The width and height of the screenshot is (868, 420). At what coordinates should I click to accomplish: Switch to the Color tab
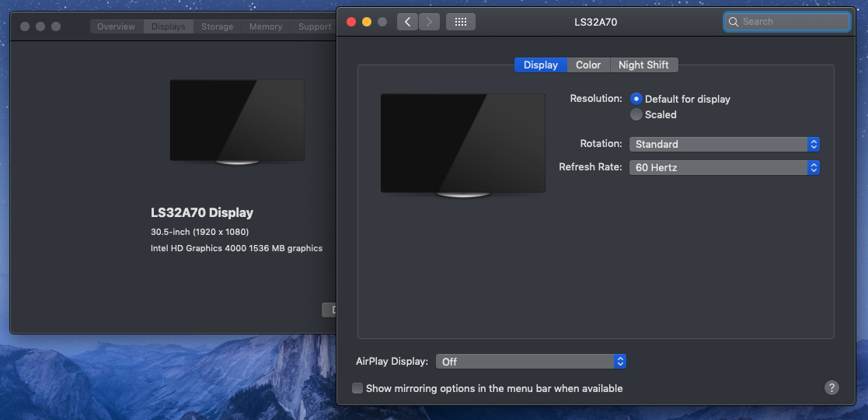(x=588, y=65)
